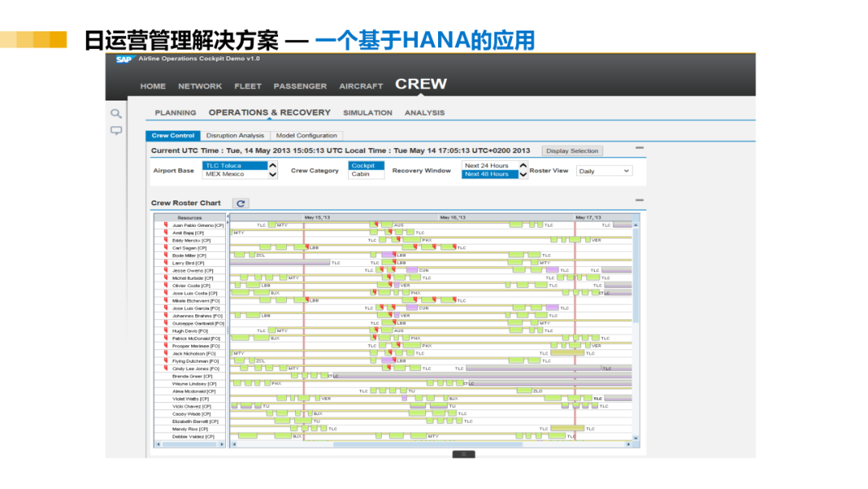Select TLC Toluca airport base
Image resolution: width=868 pixels, height=489 pixels.
(235, 166)
